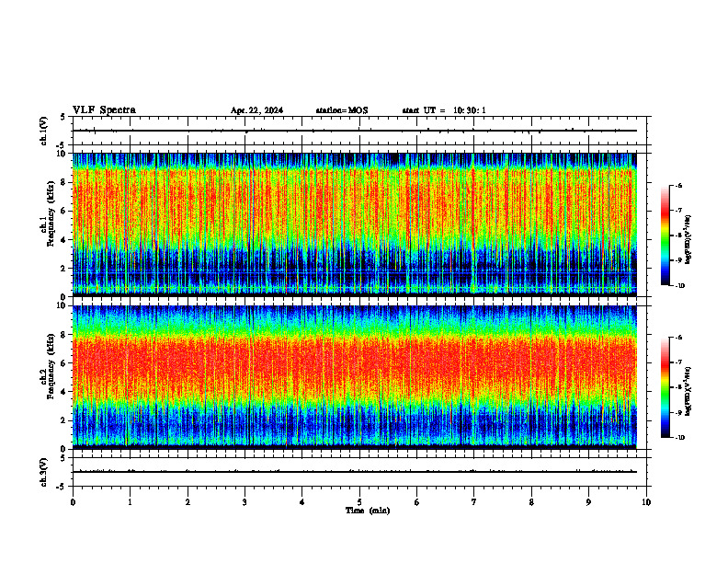Click the "-6" tick on ch.1 colorbar

pos(678,185)
